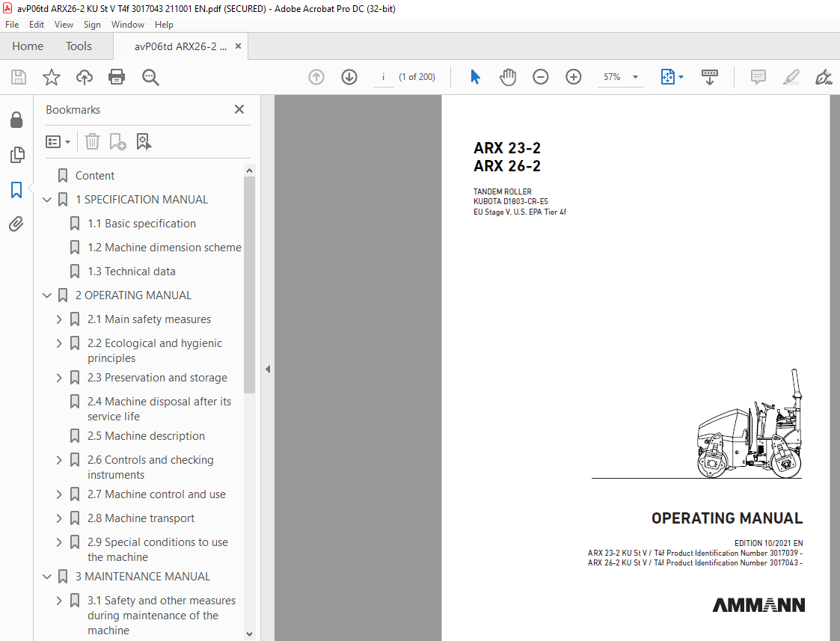Click the page number input field
The image size is (840, 641).
pos(383,77)
